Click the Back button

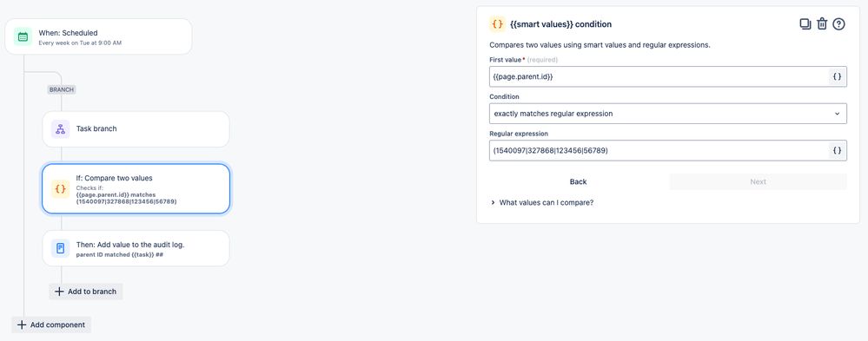point(578,182)
